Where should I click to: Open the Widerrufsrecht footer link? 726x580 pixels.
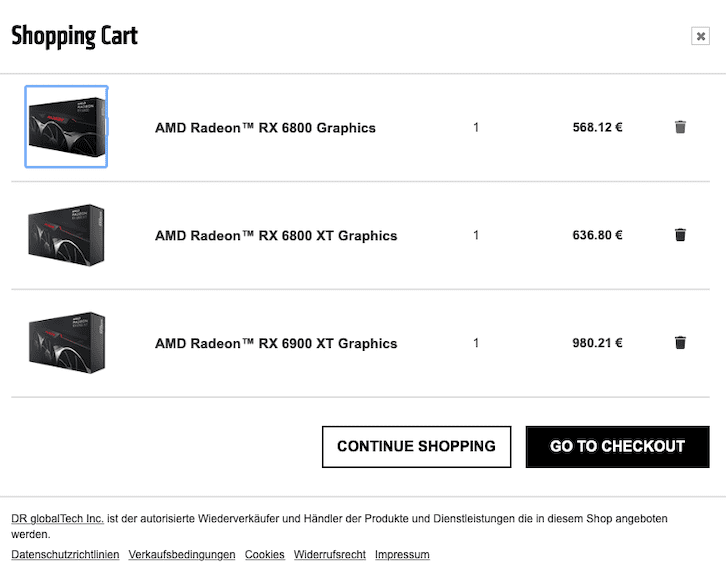coord(330,555)
